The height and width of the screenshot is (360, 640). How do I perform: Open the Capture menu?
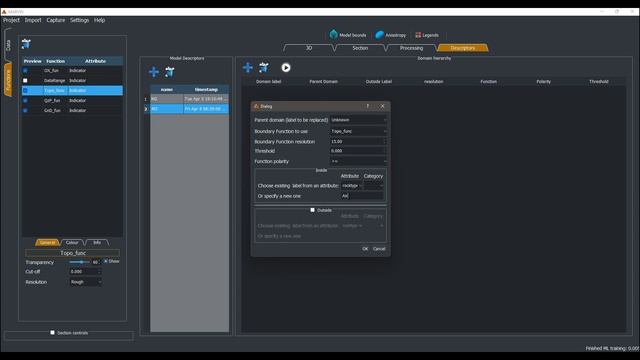(x=56, y=20)
